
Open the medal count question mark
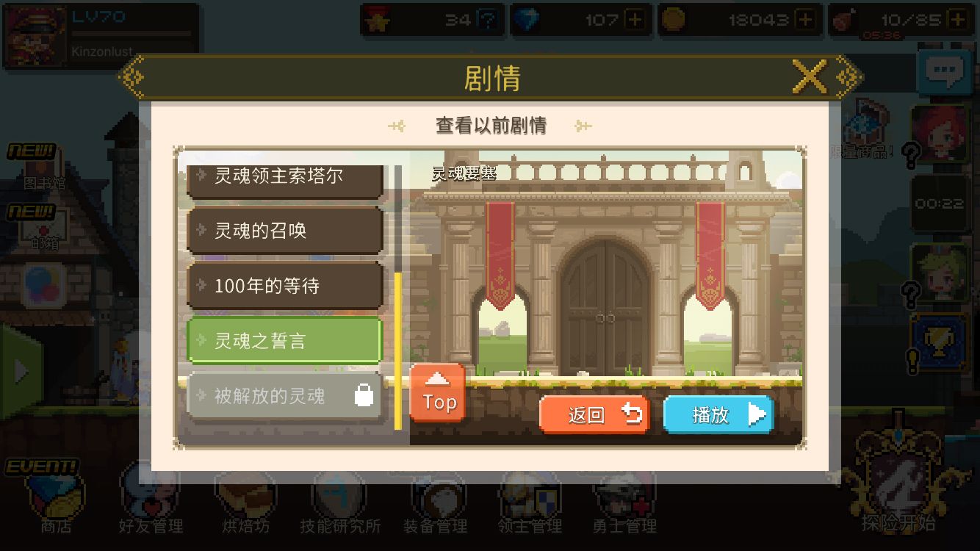(486, 20)
